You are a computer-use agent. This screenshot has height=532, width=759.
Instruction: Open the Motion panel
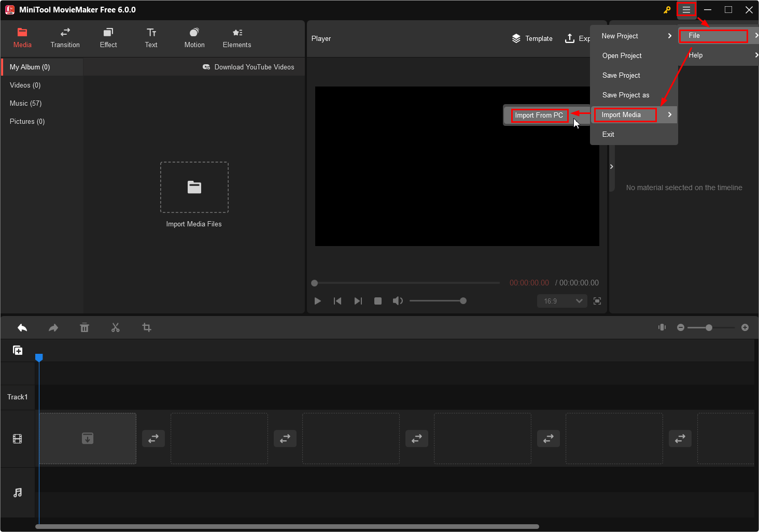(x=194, y=38)
